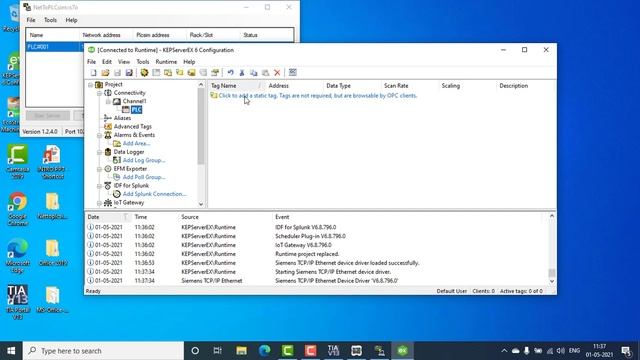640x360 pixels.
Task: Select the Channel1 tree item
Action: pos(134,101)
